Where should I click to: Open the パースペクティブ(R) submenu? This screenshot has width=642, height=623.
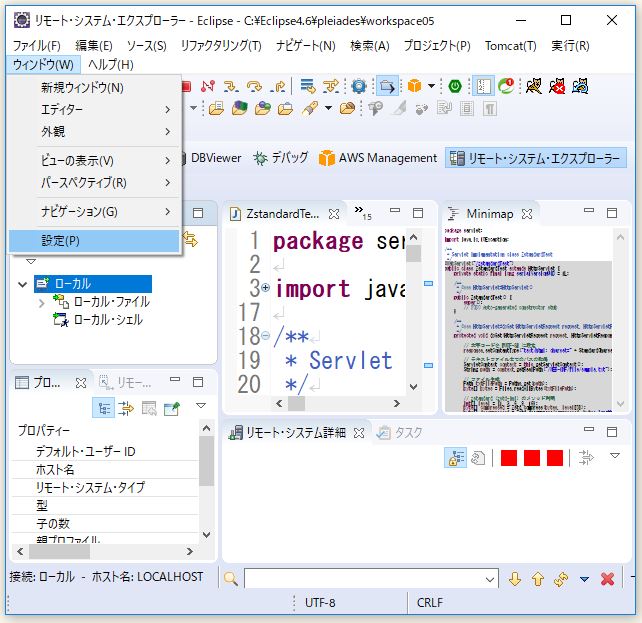coord(94,183)
